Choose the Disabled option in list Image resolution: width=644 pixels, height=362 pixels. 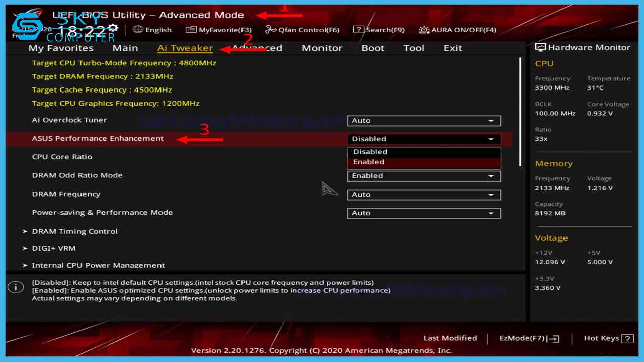coord(424,152)
